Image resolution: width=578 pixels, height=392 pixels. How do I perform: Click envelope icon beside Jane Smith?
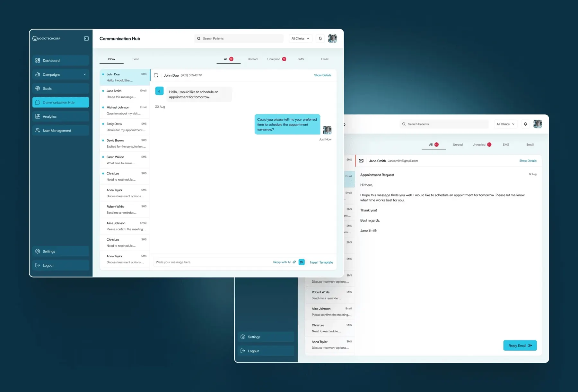click(361, 161)
